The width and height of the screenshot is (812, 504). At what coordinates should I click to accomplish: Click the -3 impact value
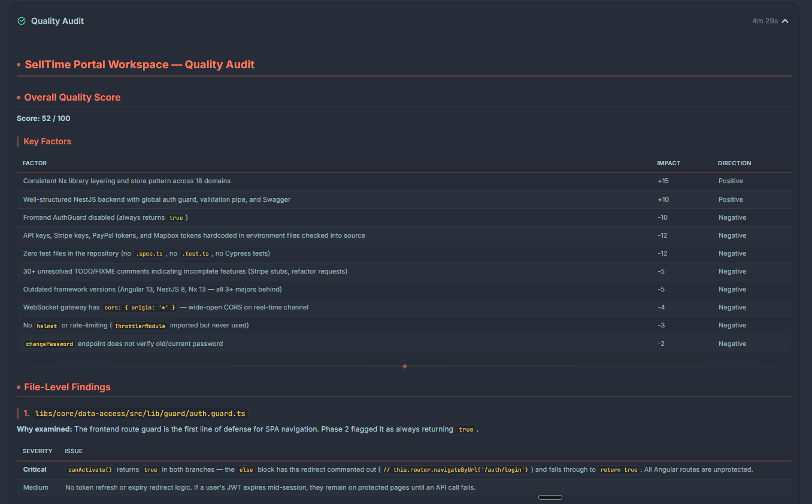coord(662,325)
